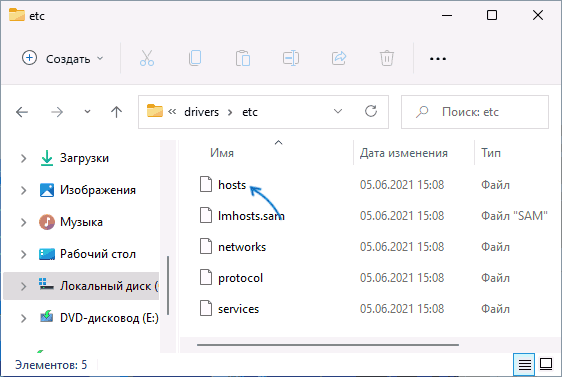Open breadcrumb chevron after drivers

coord(230,113)
